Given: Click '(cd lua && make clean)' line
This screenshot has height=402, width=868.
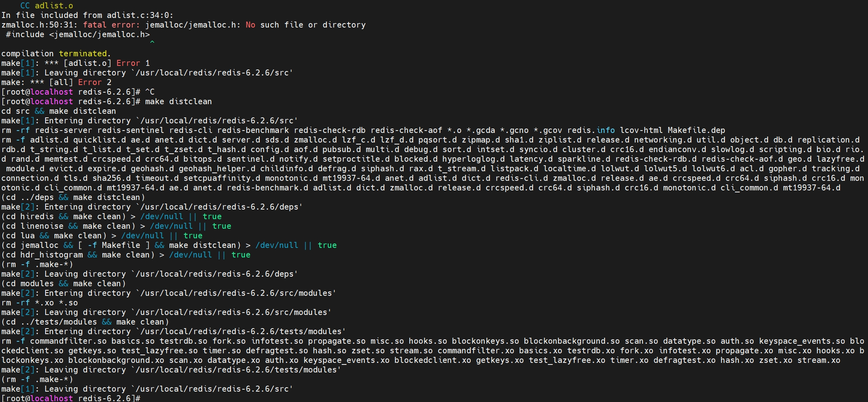Looking at the screenshot, I should pos(102,236).
